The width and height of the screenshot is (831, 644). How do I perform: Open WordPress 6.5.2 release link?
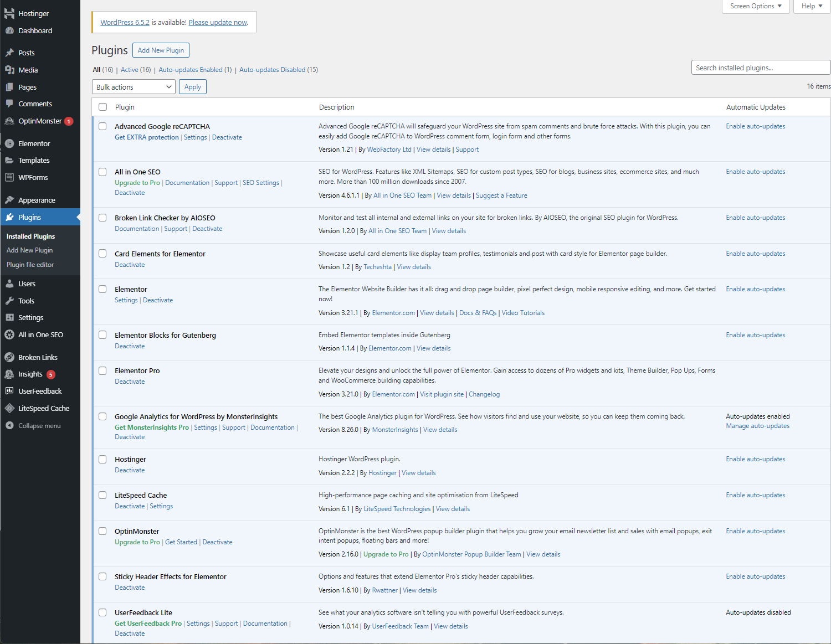click(125, 23)
